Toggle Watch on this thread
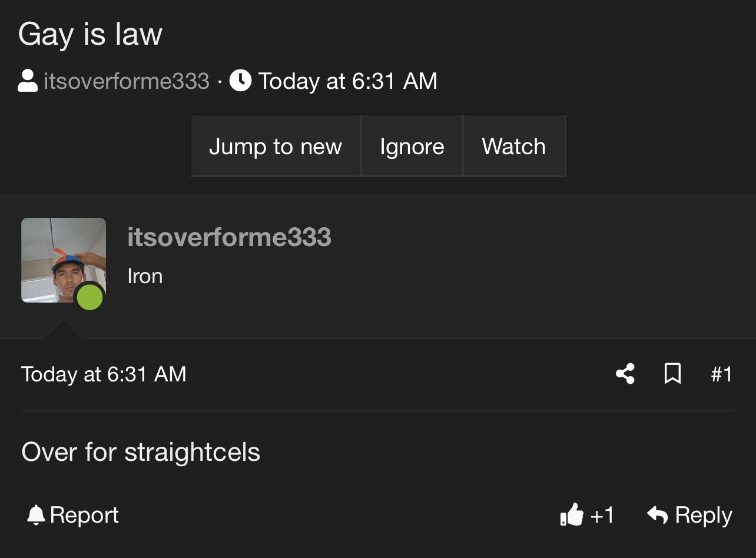Image resolution: width=756 pixels, height=558 pixels. click(x=514, y=146)
